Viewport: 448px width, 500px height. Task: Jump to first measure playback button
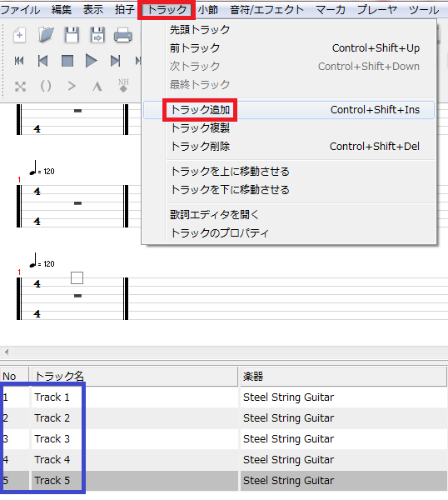[19, 61]
